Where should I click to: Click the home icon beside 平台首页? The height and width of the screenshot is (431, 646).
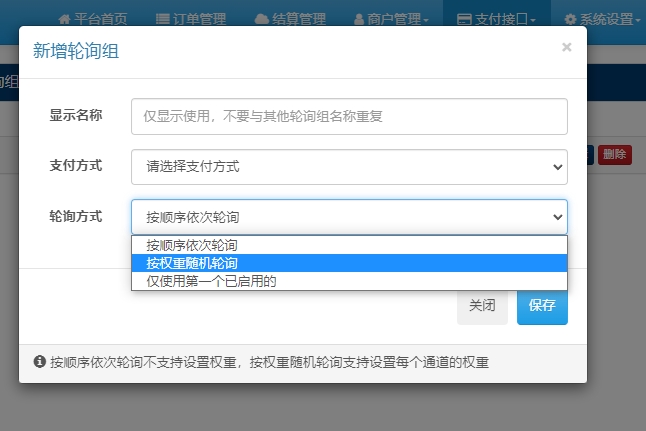pos(64,19)
